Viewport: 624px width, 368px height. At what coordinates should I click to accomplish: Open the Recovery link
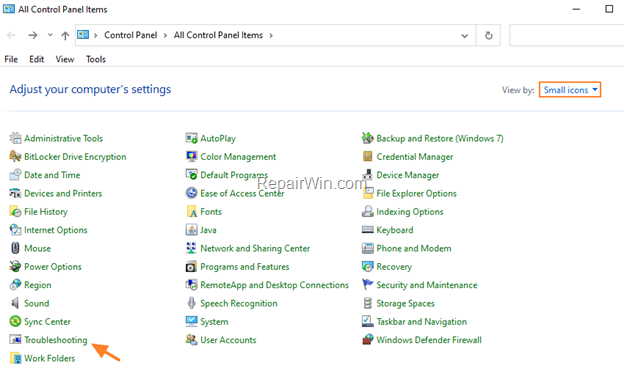pos(394,267)
